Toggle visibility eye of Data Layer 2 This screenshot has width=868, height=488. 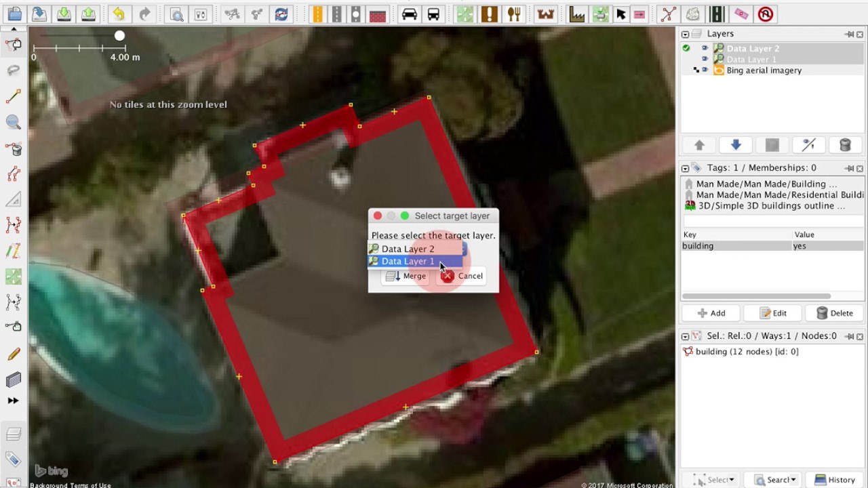point(705,49)
